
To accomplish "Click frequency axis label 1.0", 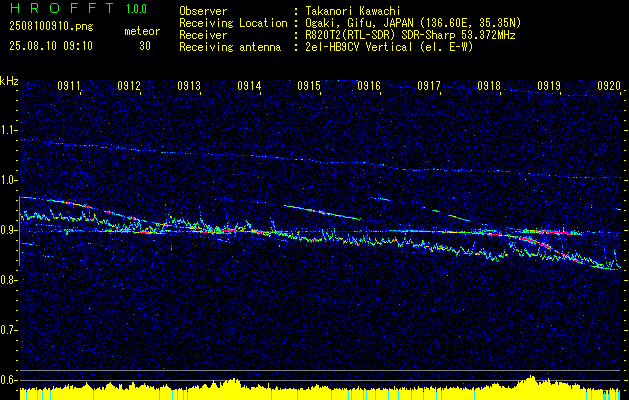I will click(8, 180).
